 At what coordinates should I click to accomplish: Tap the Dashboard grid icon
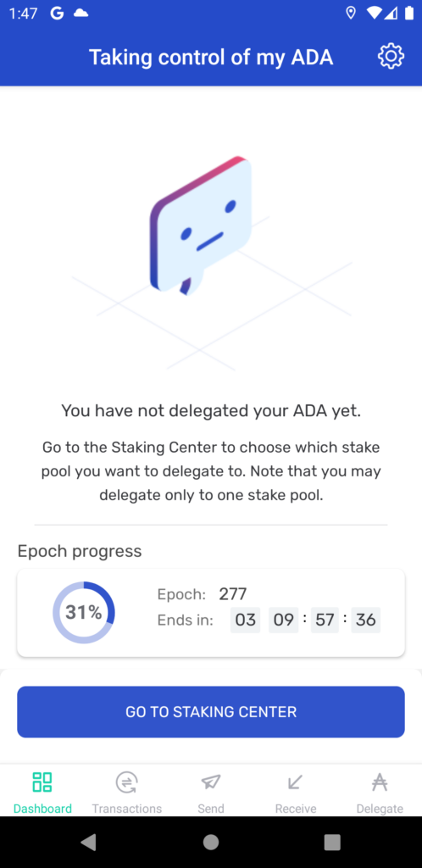click(x=42, y=782)
